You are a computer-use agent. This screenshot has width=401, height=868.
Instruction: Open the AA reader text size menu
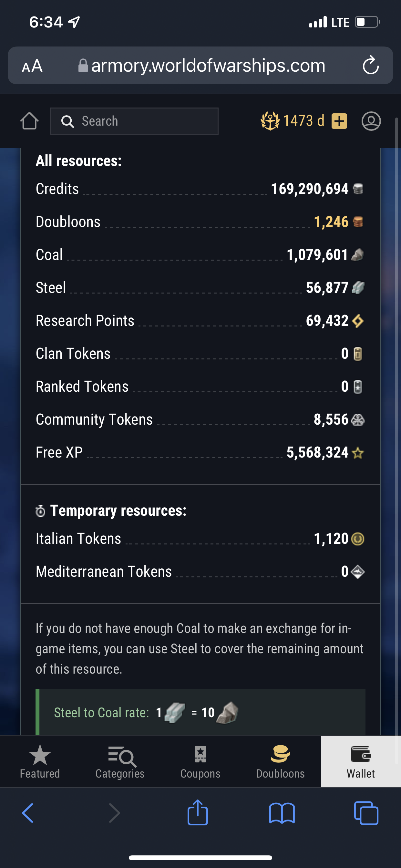click(x=32, y=66)
